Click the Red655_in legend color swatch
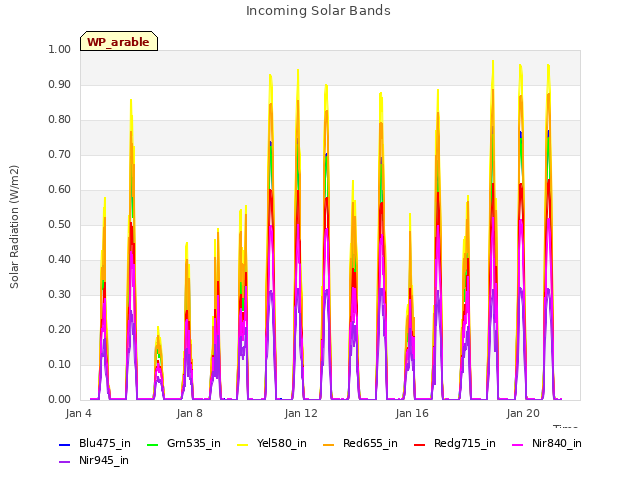The image size is (640, 480). coord(329,444)
